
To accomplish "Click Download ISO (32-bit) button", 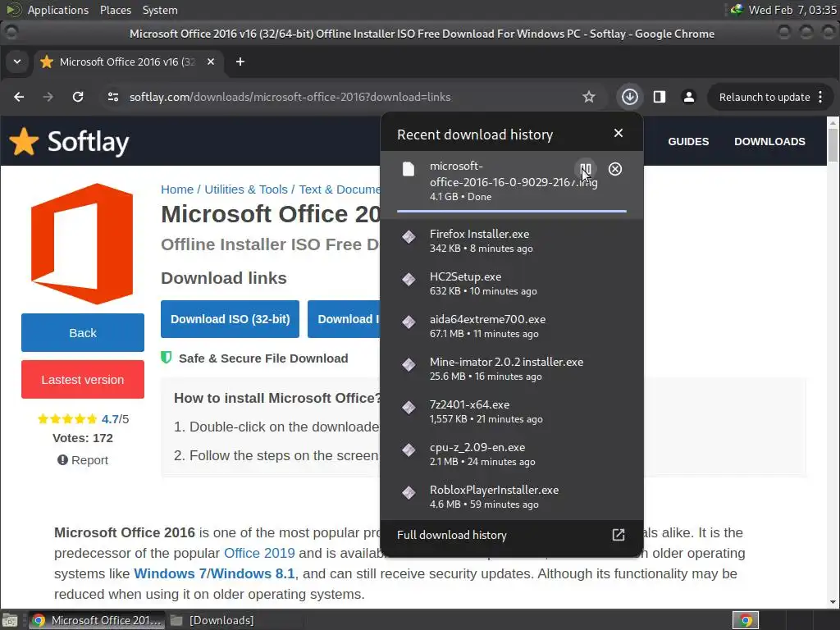I will (x=230, y=319).
